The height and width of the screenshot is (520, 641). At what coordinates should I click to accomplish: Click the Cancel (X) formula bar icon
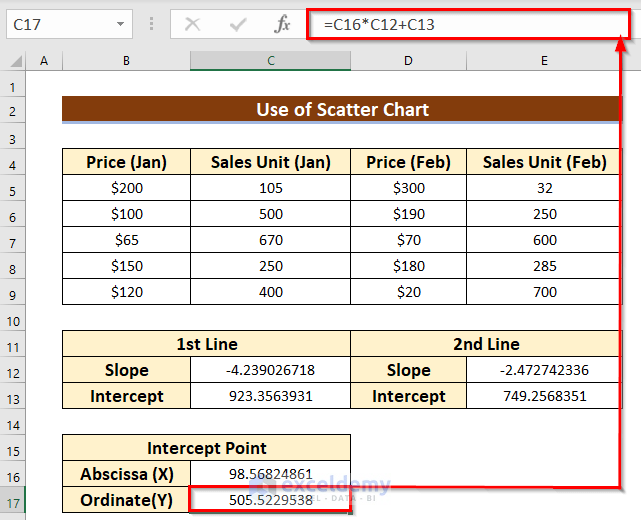pyautogui.click(x=192, y=24)
